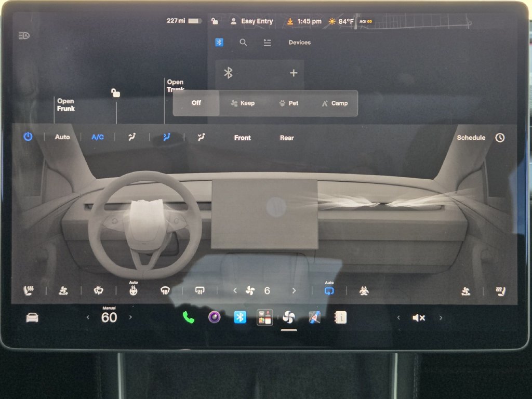This screenshot has width=532, height=399.
Task: Tap the driver profile person icon
Action: (x=233, y=21)
